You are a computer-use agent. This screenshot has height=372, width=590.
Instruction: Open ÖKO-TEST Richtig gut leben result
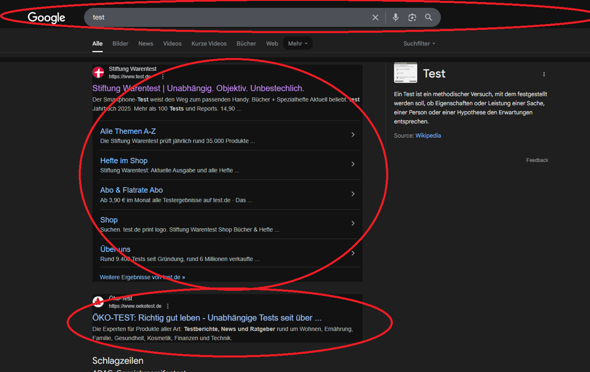click(x=207, y=318)
